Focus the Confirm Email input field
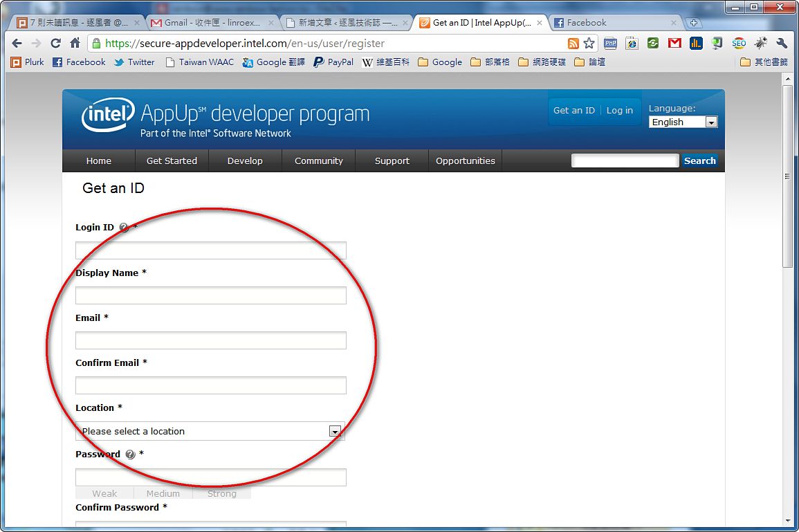The image size is (799, 532). pyautogui.click(x=210, y=385)
